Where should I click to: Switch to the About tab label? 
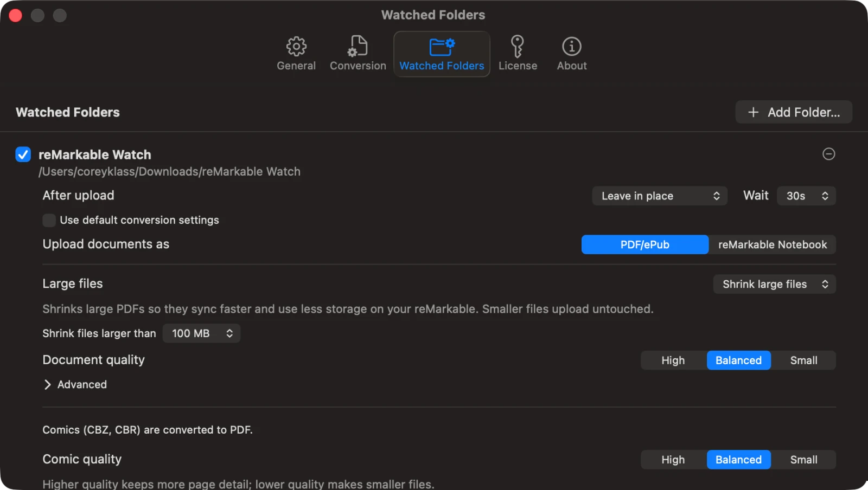click(x=572, y=66)
